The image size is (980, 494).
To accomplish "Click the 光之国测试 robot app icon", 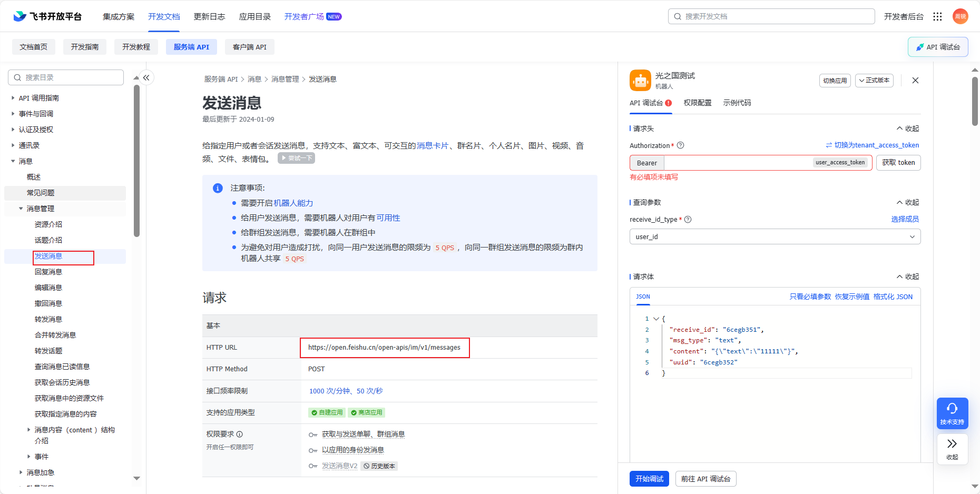I will (x=640, y=81).
